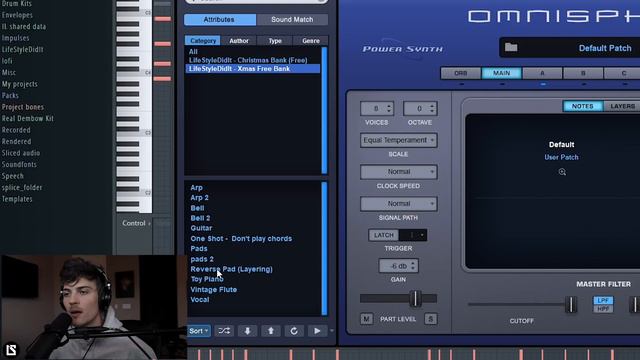Load the Vocal patch
This screenshot has height=360, width=640.
pyautogui.click(x=200, y=300)
